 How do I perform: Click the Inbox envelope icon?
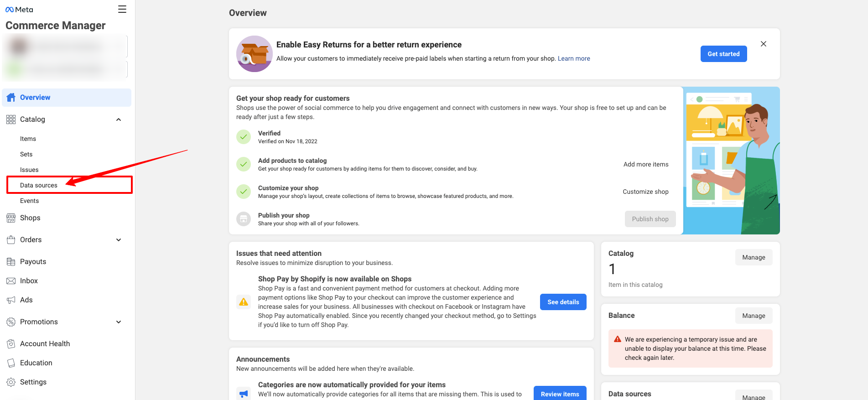(11, 281)
